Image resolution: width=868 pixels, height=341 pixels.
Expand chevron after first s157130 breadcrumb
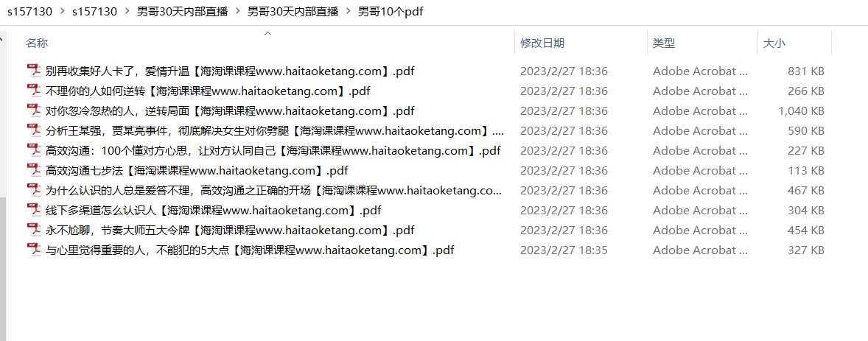tap(62, 12)
